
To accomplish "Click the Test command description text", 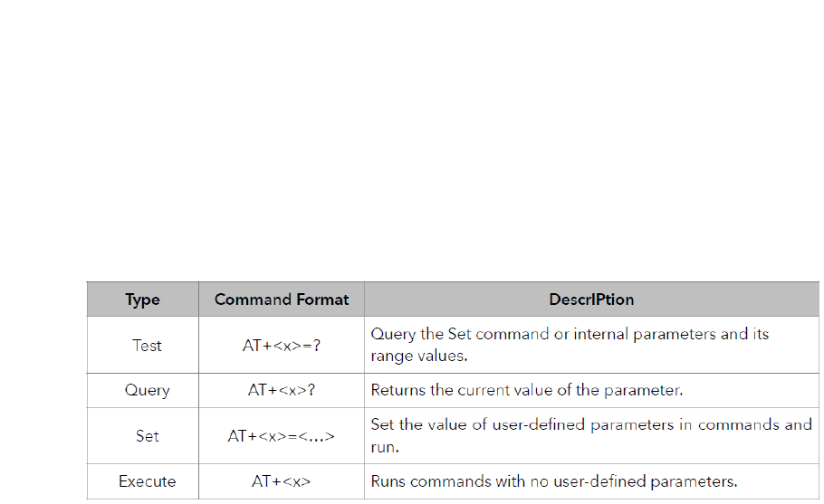I will coord(570,345).
